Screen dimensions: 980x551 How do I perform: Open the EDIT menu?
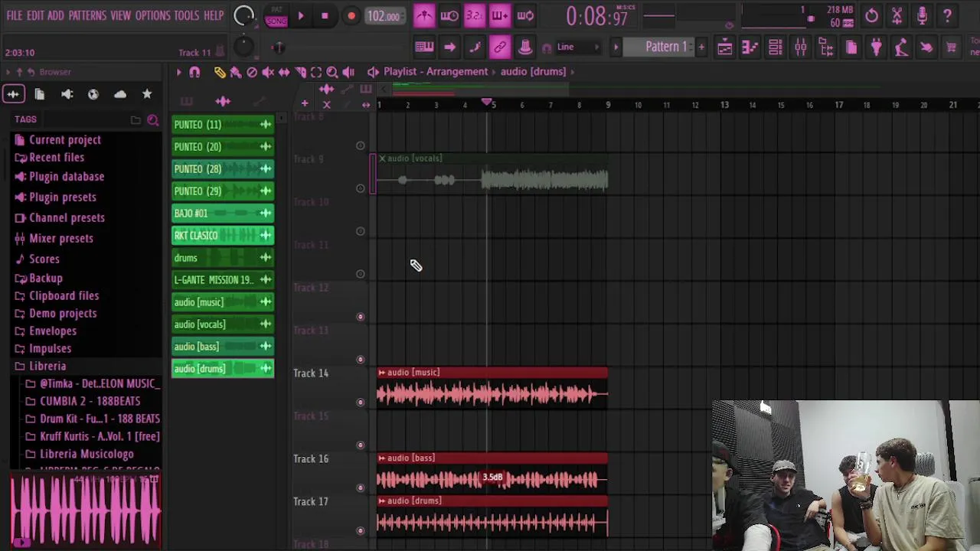(35, 15)
